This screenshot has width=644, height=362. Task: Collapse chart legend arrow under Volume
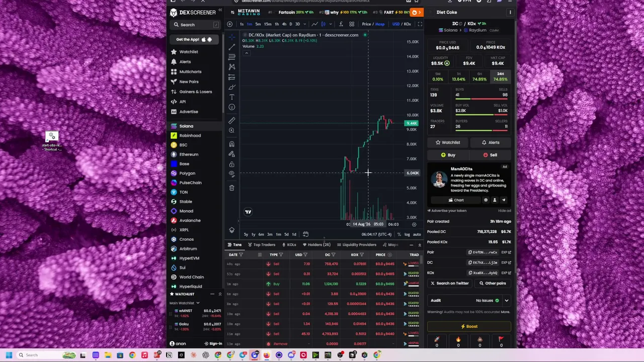[247, 52]
